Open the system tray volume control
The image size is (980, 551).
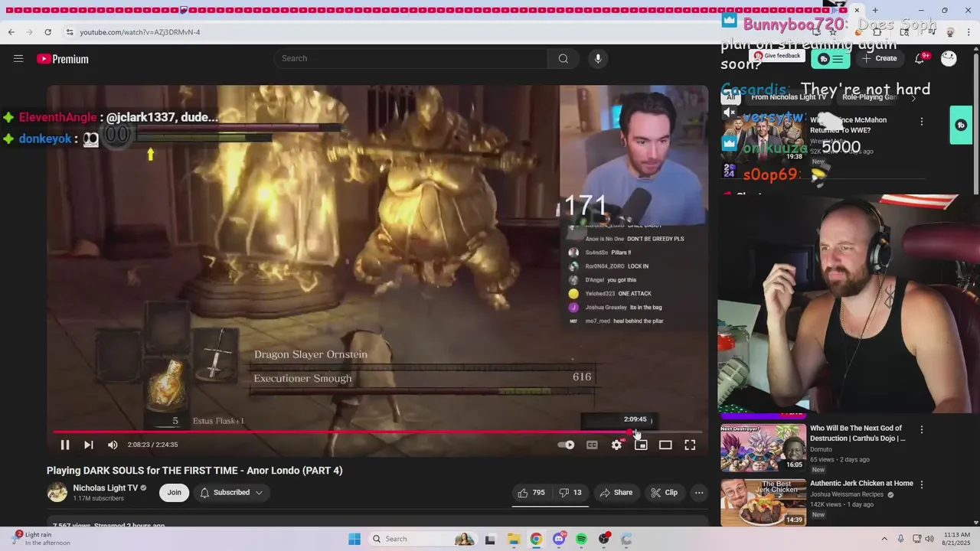[x=930, y=539]
